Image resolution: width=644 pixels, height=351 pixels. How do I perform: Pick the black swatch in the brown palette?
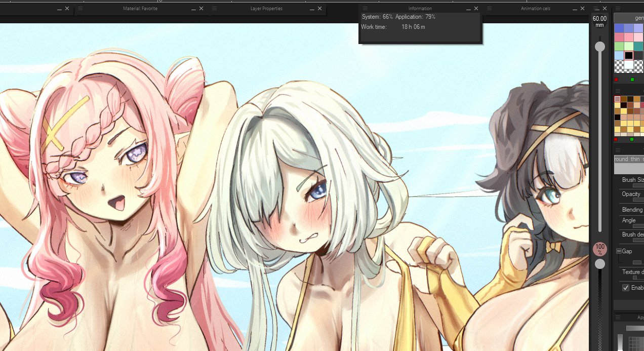click(x=617, y=117)
